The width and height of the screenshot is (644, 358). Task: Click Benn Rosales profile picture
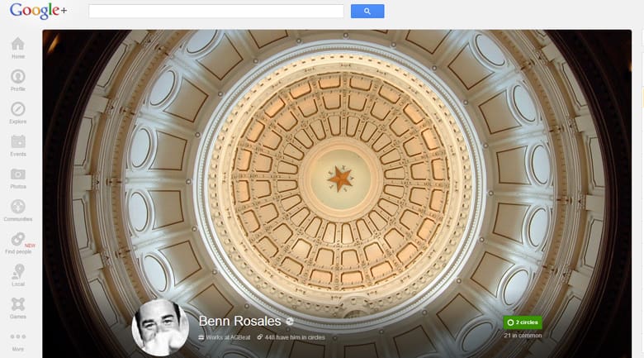tap(160, 328)
